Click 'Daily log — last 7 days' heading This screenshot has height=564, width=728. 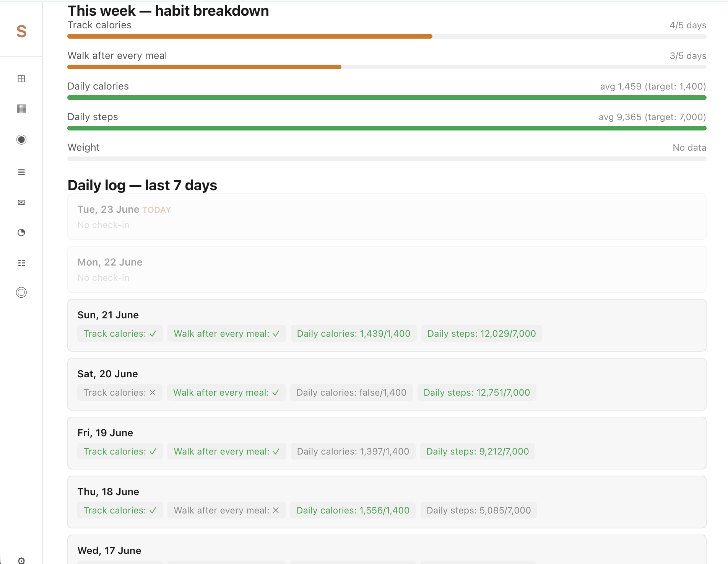click(x=142, y=185)
